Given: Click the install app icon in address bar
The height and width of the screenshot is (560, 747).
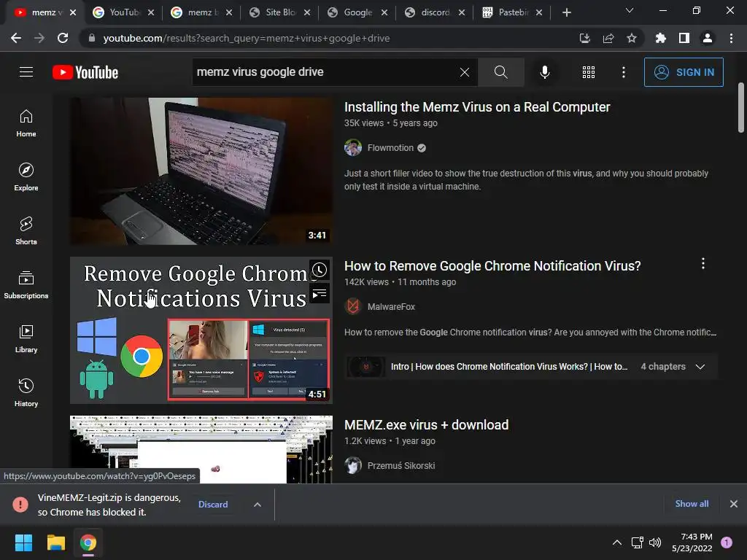Looking at the screenshot, I should pos(584,38).
